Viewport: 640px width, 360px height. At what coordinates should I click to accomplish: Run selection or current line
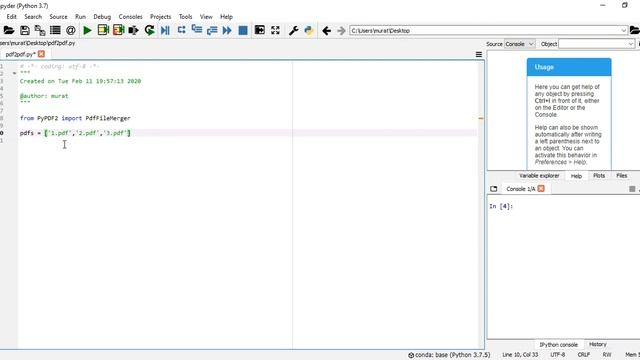133,30
